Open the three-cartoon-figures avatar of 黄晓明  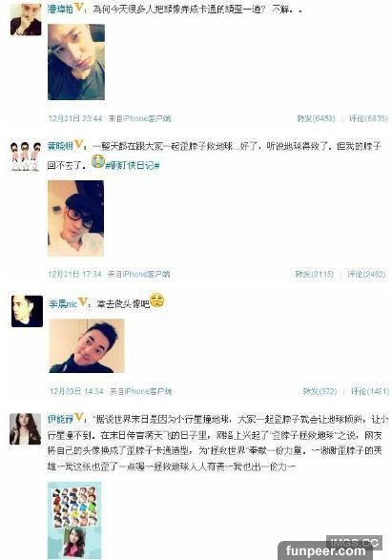(26, 156)
